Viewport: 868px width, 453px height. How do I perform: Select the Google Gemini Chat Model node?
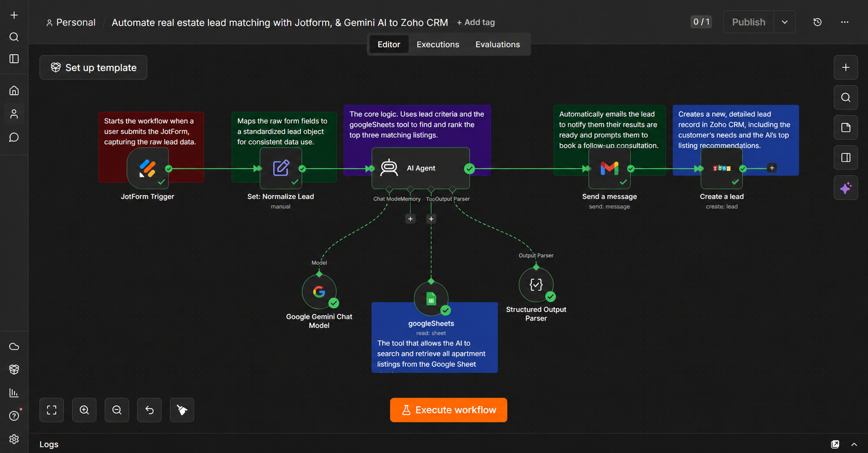point(319,291)
